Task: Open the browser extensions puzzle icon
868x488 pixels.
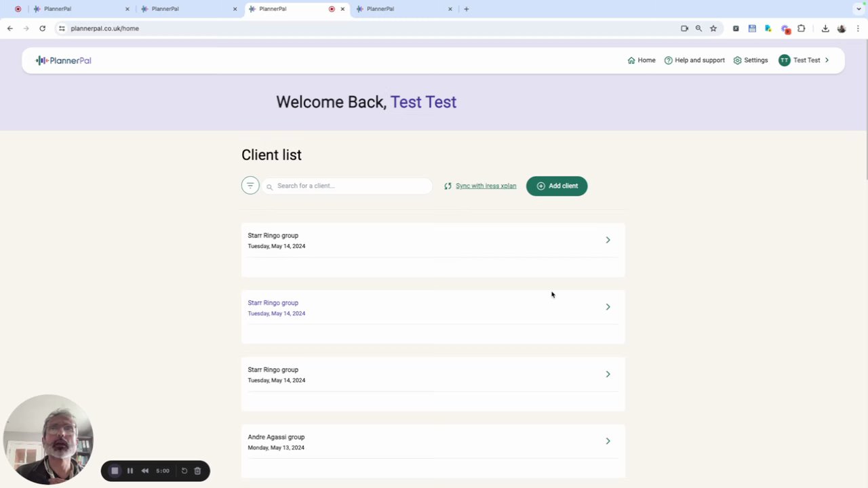Action: (x=802, y=28)
